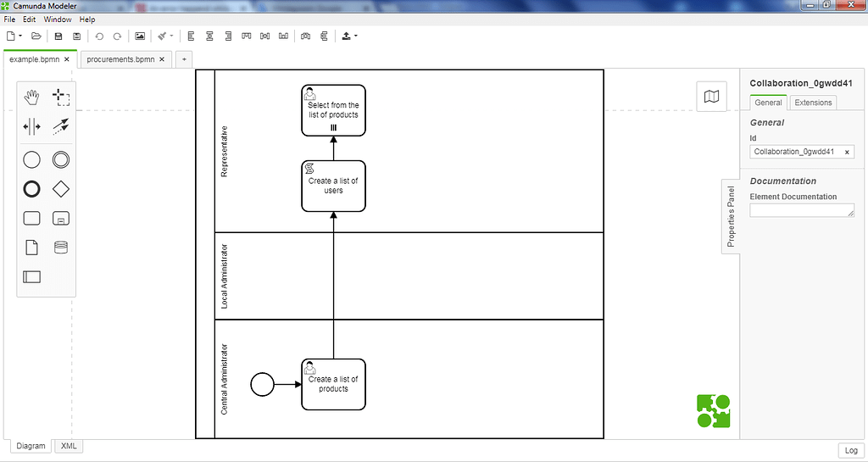Clear the Id field with x
The height and width of the screenshot is (462, 868).
847,153
